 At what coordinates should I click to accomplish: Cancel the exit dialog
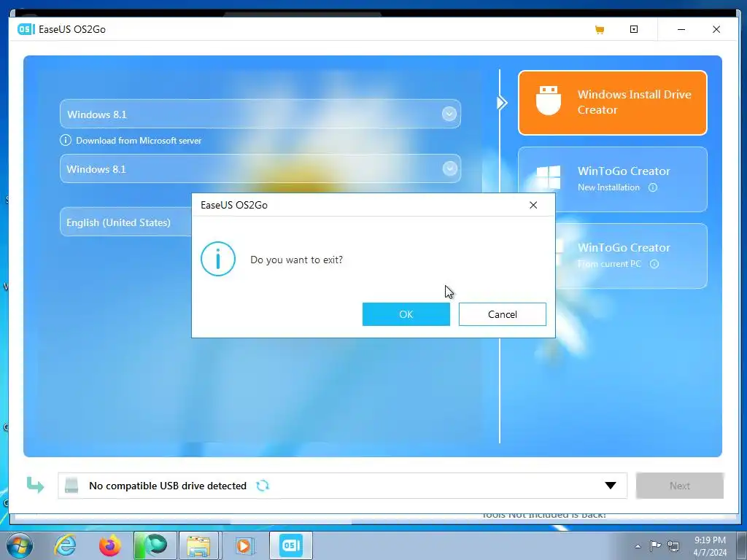(x=502, y=314)
